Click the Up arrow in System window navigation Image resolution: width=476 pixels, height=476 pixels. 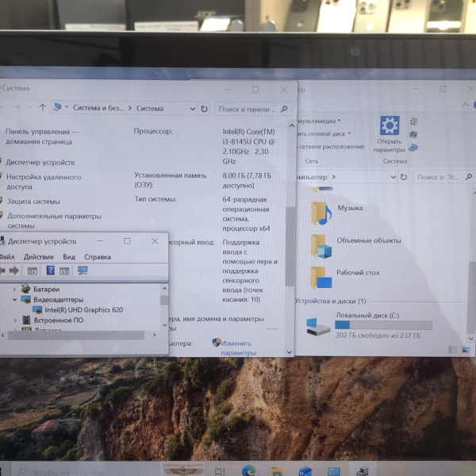[43, 107]
